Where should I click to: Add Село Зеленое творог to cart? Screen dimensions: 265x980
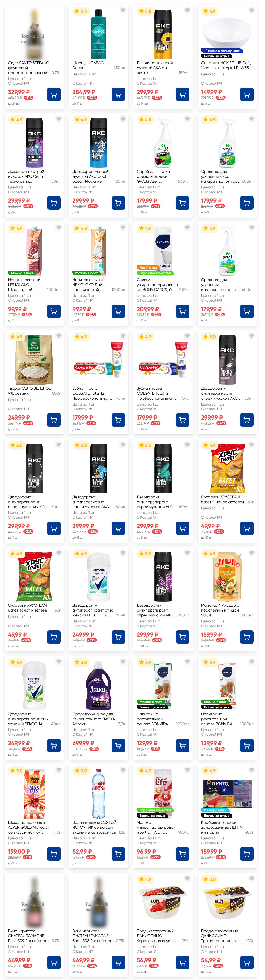(x=54, y=420)
